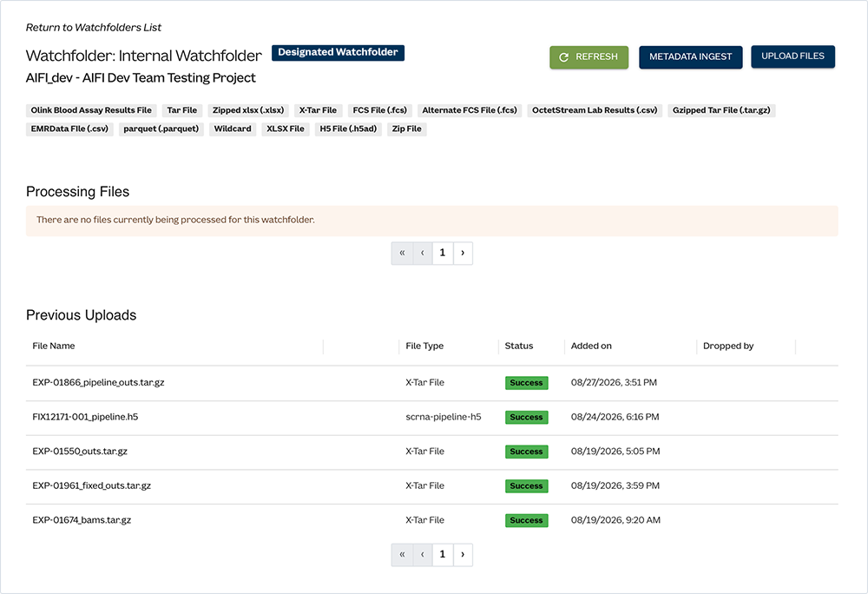Viewport: 868px width, 594px height.
Task: Click the Gzipped Tar File (.tar.gz) tag
Action: tap(721, 110)
